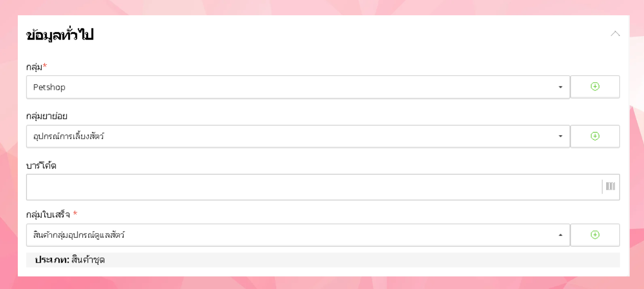Click the barcode scan icon
The width and height of the screenshot is (644, 289).
pyautogui.click(x=610, y=186)
